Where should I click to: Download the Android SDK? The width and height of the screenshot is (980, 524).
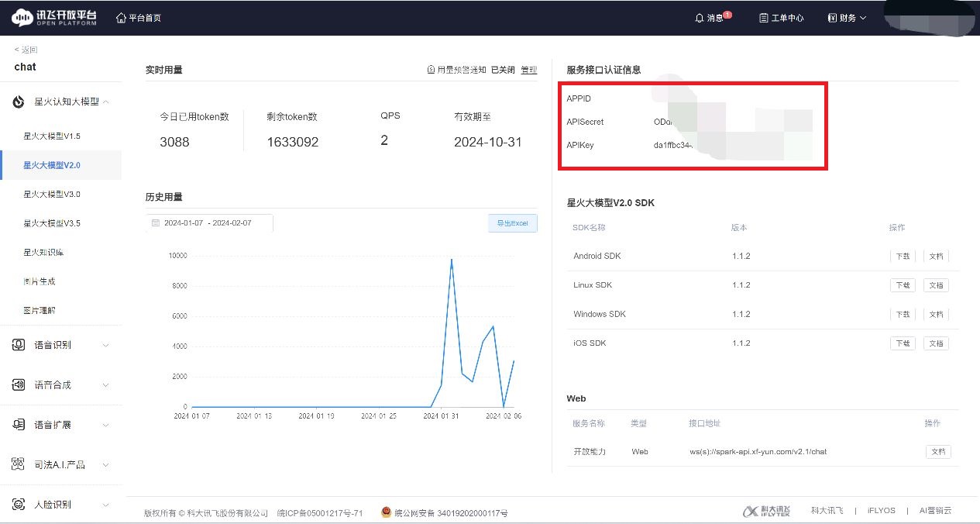(x=903, y=257)
